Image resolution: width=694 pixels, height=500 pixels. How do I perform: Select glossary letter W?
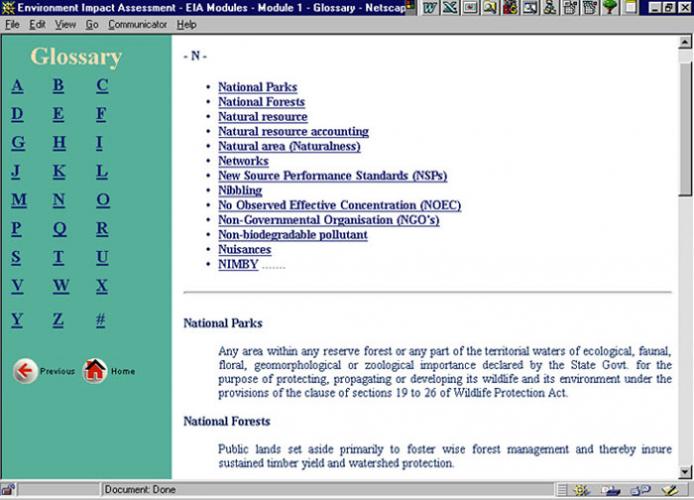click(61, 286)
